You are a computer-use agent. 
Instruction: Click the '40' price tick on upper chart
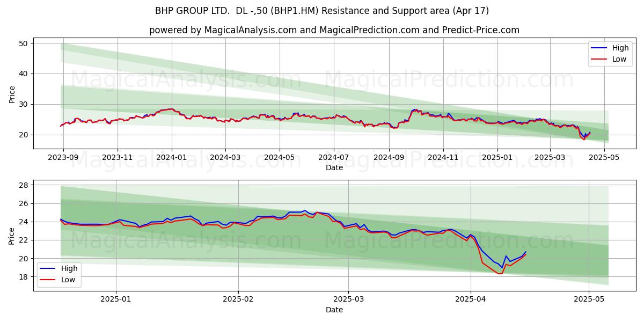point(24,74)
